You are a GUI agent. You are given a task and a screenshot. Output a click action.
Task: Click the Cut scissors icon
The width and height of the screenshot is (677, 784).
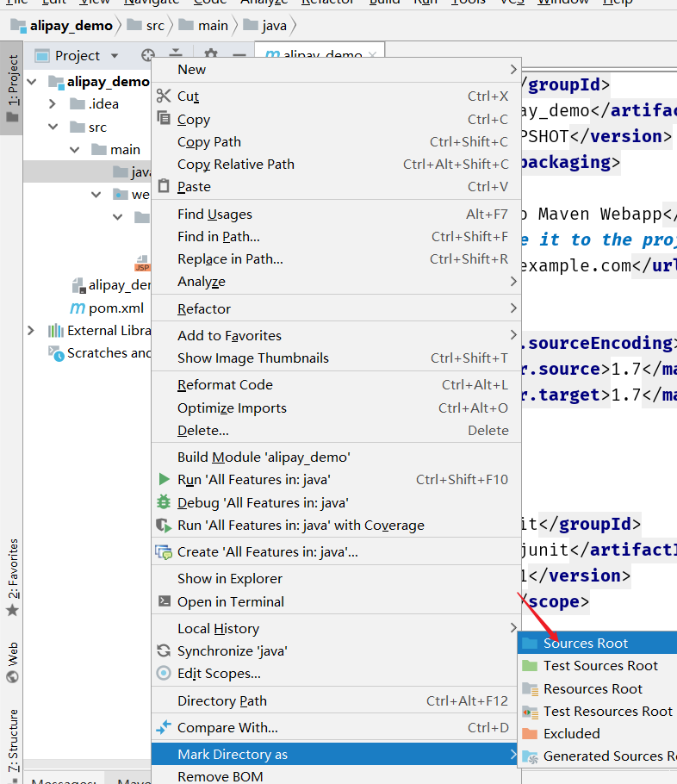[164, 95]
